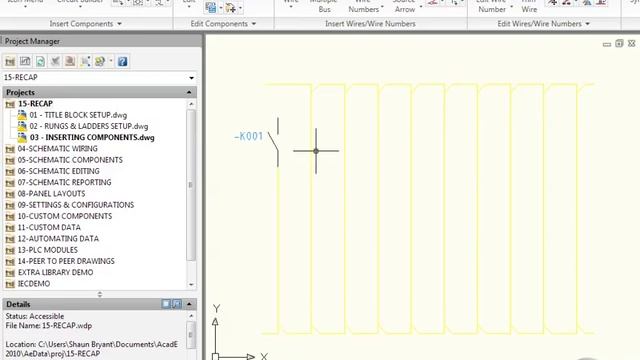Click drawing icon beside 01 - TITLE BLOCK SETUP.dwg
640x360 pixels.
(22, 115)
